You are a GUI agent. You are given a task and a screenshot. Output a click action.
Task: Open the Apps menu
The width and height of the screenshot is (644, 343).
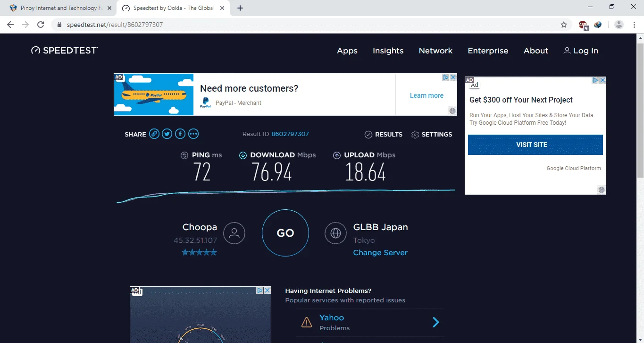click(x=347, y=51)
